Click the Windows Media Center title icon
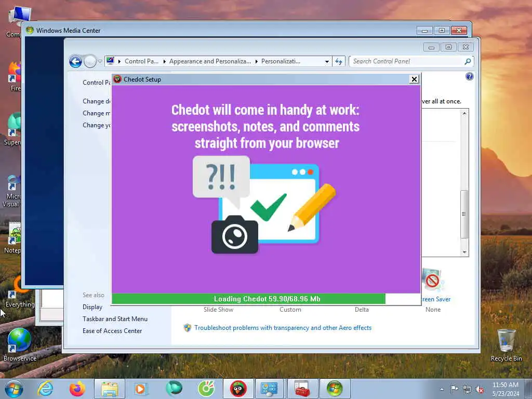The height and width of the screenshot is (399, 532). click(30, 30)
